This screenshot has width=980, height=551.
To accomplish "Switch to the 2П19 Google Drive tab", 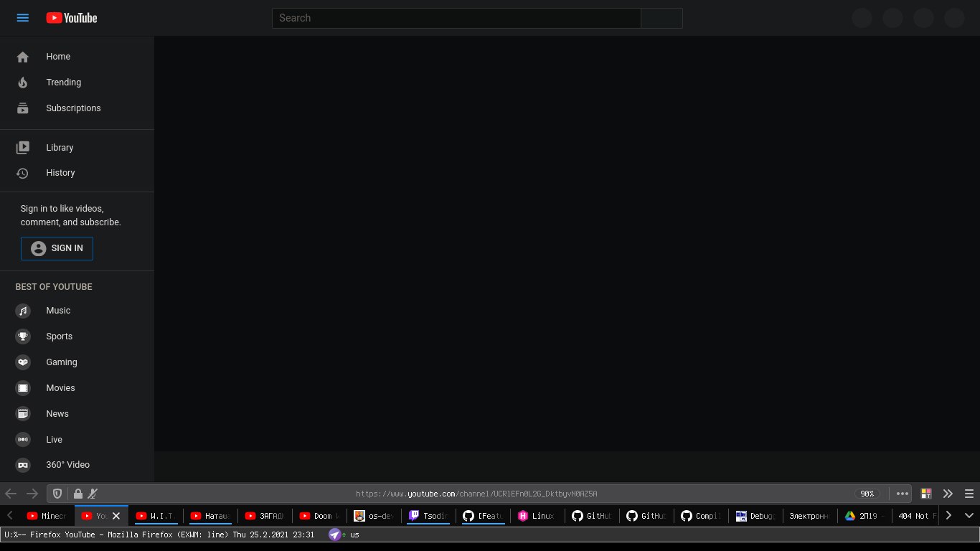I will (x=864, y=516).
